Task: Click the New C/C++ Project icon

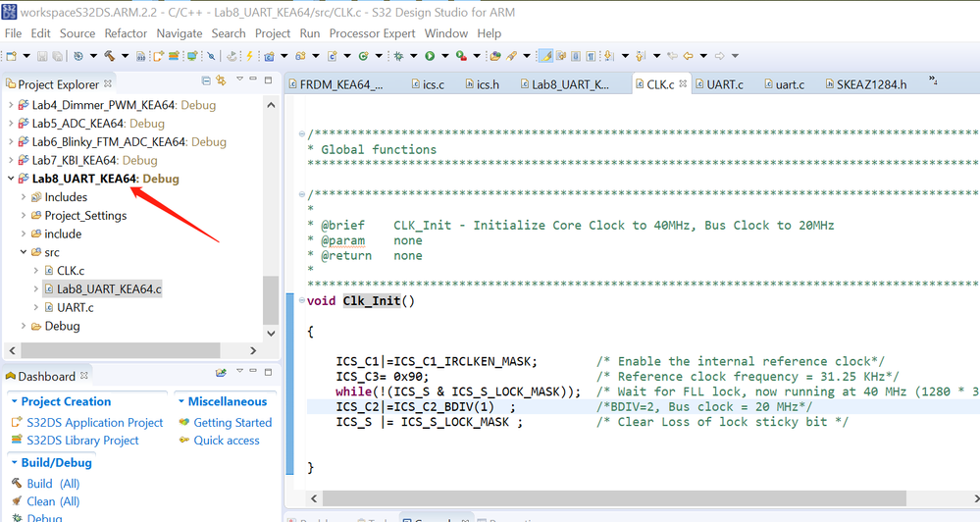Action: coord(269,56)
